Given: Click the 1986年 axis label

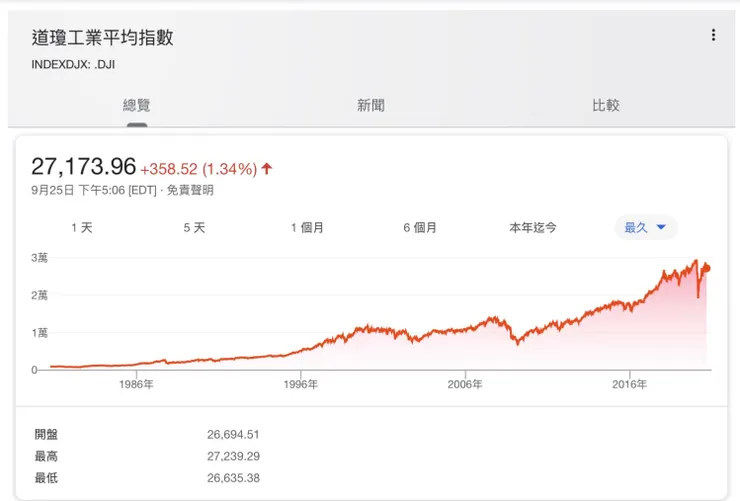Looking at the screenshot, I should [136, 384].
